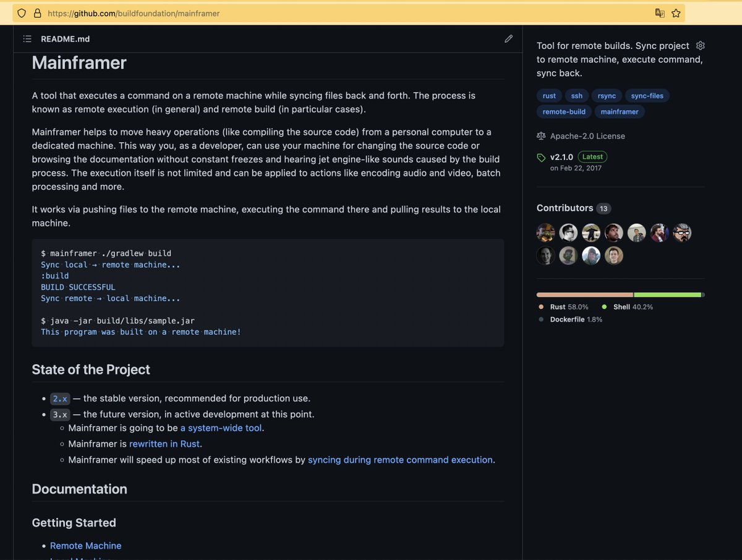Screen dimensions: 742x560
Task: Click the contributors count 13 badge
Action: (604, 209)
